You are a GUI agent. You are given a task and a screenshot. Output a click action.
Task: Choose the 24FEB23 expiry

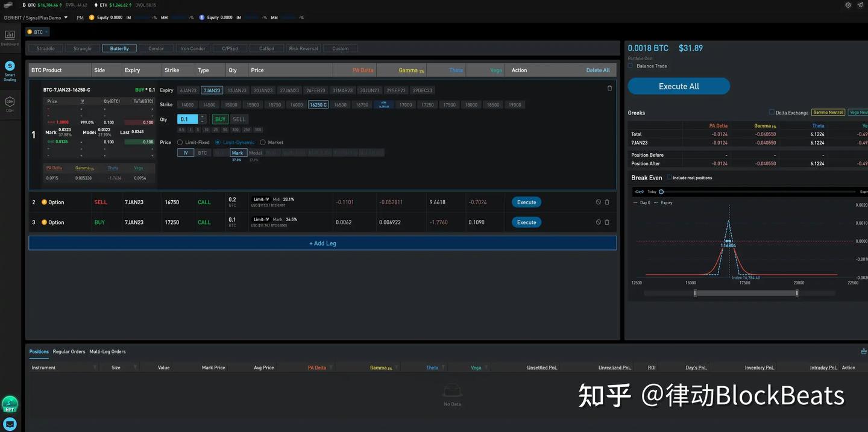coord(315,90)
